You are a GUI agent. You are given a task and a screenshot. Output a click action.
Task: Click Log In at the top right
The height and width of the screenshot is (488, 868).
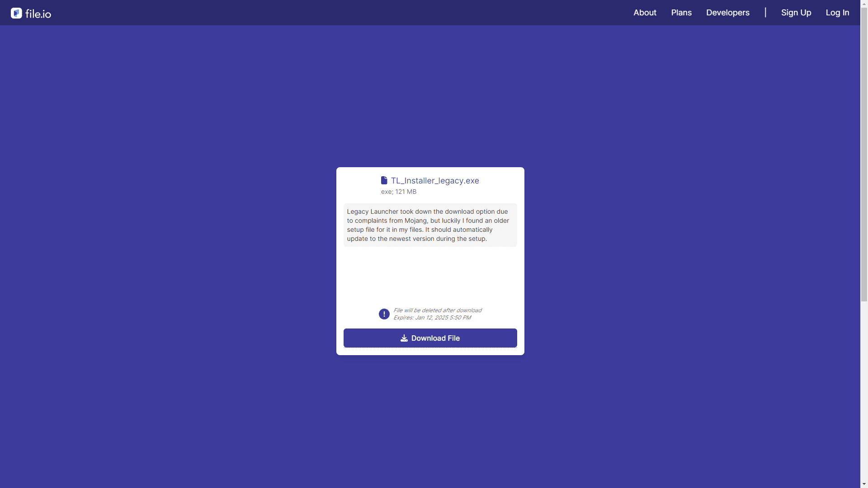837,13
